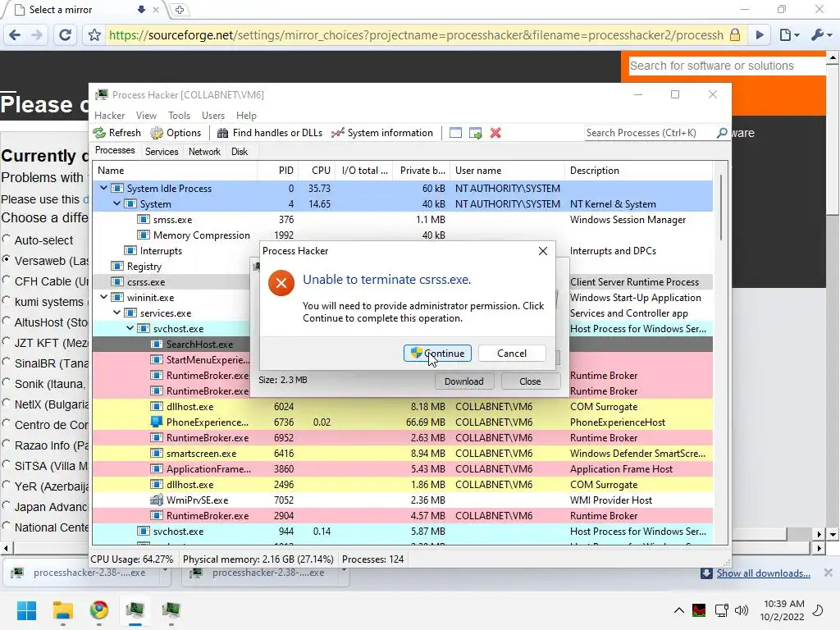Open dropdown on first processhacker download item
840x630 pixels.
click(x=165, y=571)
